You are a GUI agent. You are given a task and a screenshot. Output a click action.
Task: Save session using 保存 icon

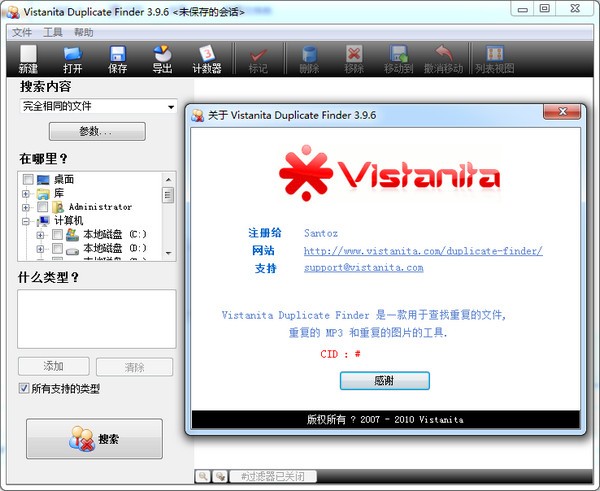[117, 59]
